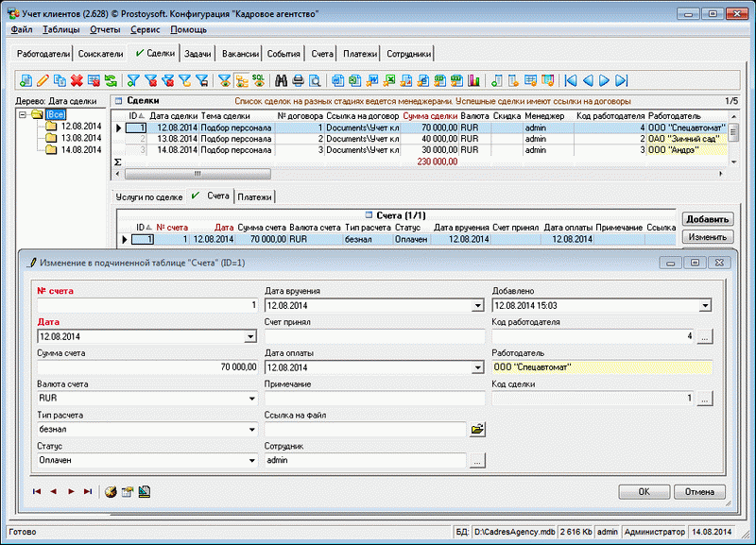Toggle the tree display icon in toolbar
Screen dimensions: 756x545
click(x=241, y=80)
